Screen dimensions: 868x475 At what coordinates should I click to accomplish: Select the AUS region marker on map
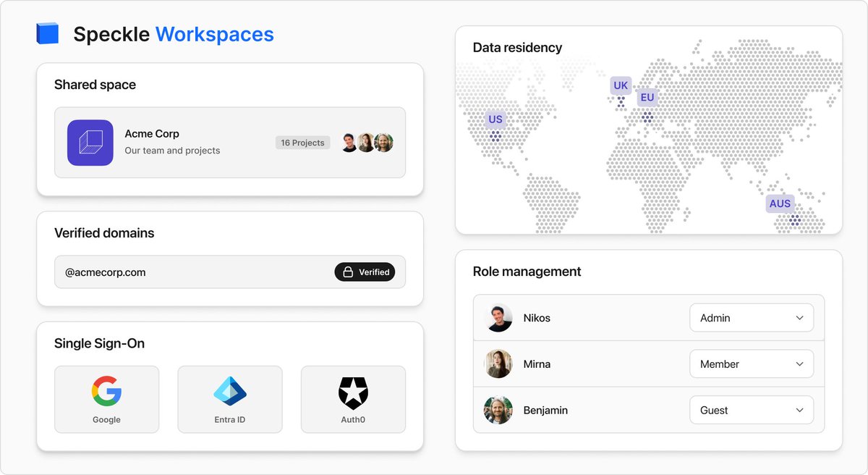coord(780,203)
